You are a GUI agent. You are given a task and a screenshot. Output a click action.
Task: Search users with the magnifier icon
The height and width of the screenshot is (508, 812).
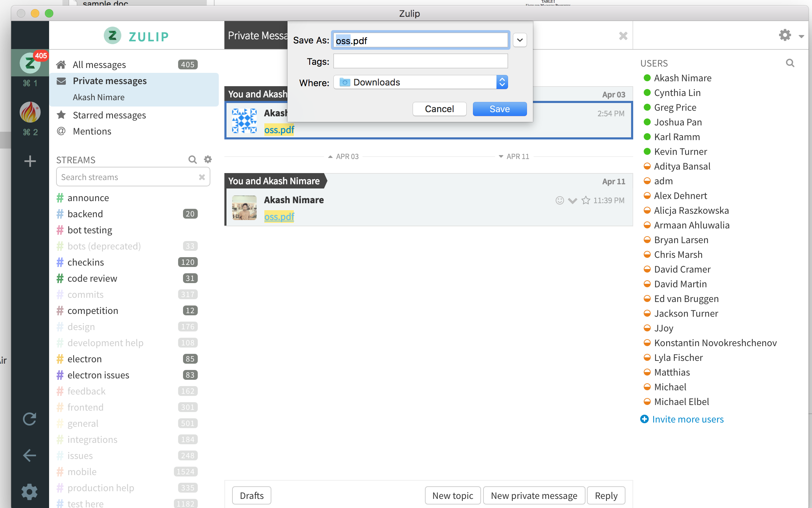[x=790, y=63]
